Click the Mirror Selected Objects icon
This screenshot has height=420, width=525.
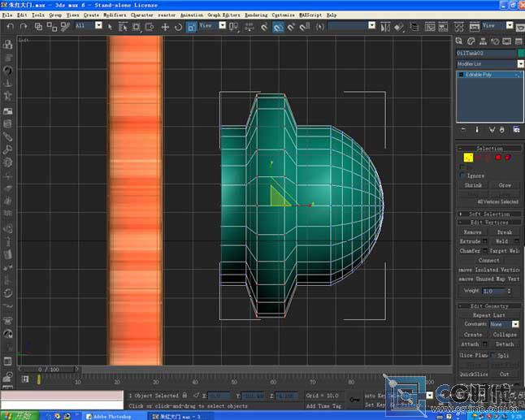pyautogui.click(x=385, y=27)
